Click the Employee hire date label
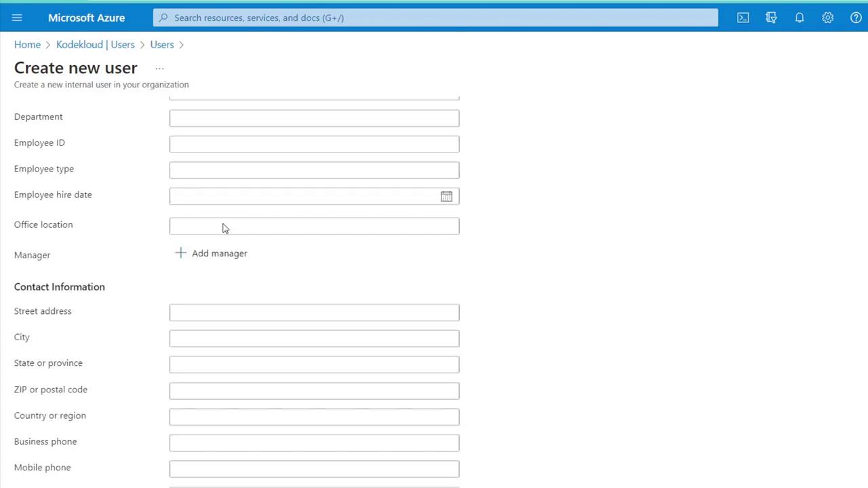 pyautogui.click(x=53, y=195)
